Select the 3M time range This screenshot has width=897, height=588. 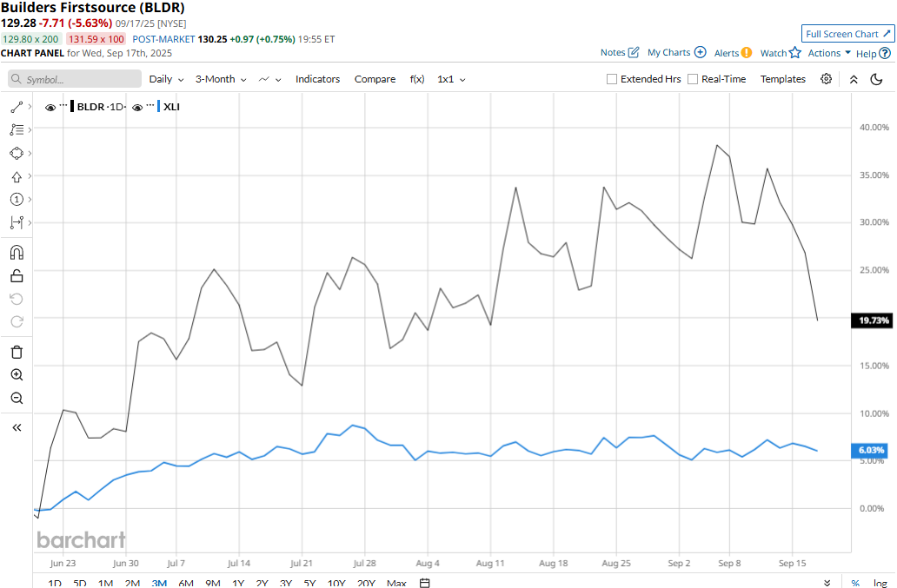pos(159,583)
